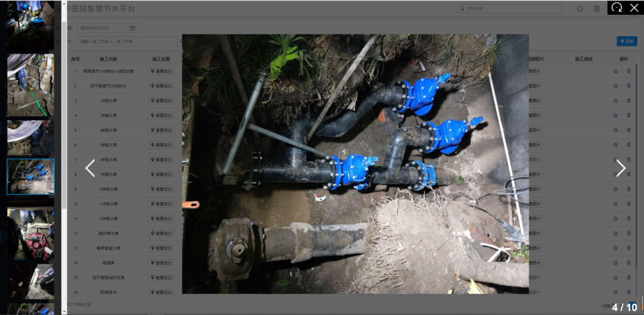
Task: Delete row 3 with the trash icon
Action: click(628, 101)
